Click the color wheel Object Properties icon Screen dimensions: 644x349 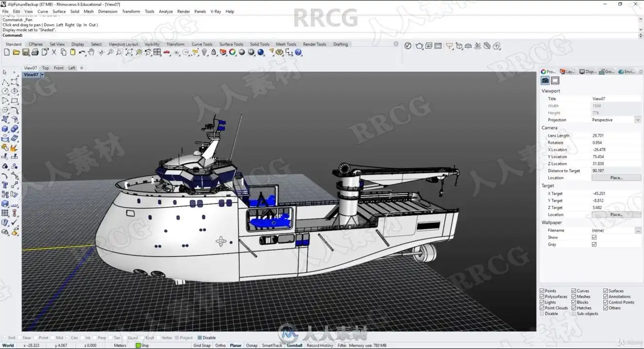point(232,52)
